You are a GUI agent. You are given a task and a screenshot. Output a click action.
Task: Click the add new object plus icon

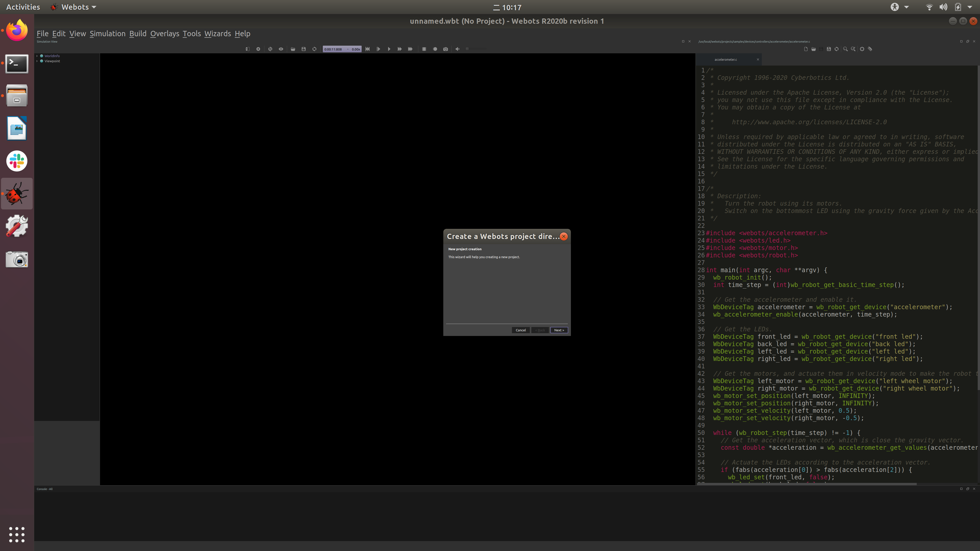tap(258, 49)
